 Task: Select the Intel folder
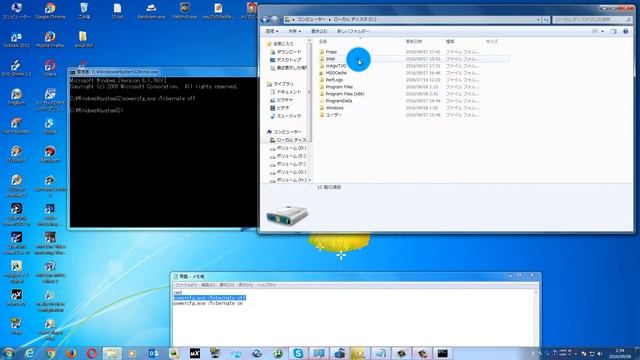click(330, 59)
